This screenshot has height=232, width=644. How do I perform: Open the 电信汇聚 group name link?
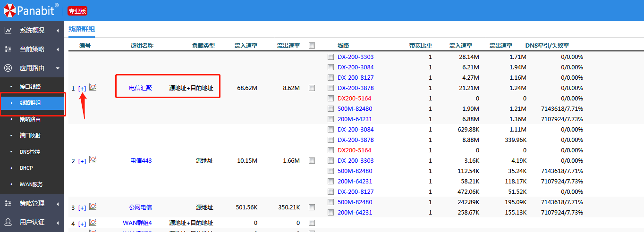(x=141, y=88)
